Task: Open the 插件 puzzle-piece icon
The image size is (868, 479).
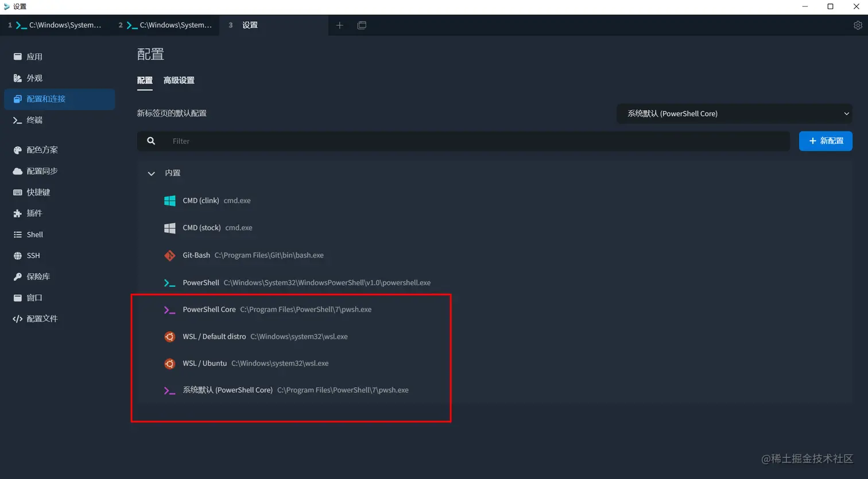Action: tap(18, 213)
